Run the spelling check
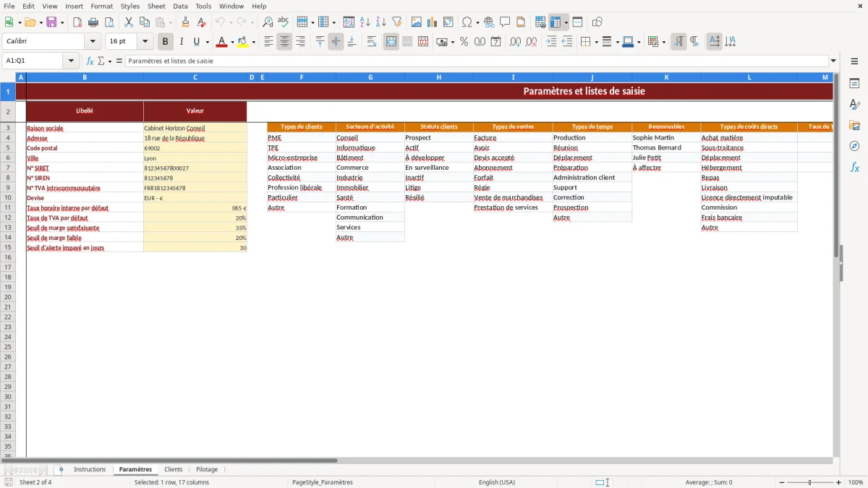868x488 pixels. [284, 22]
